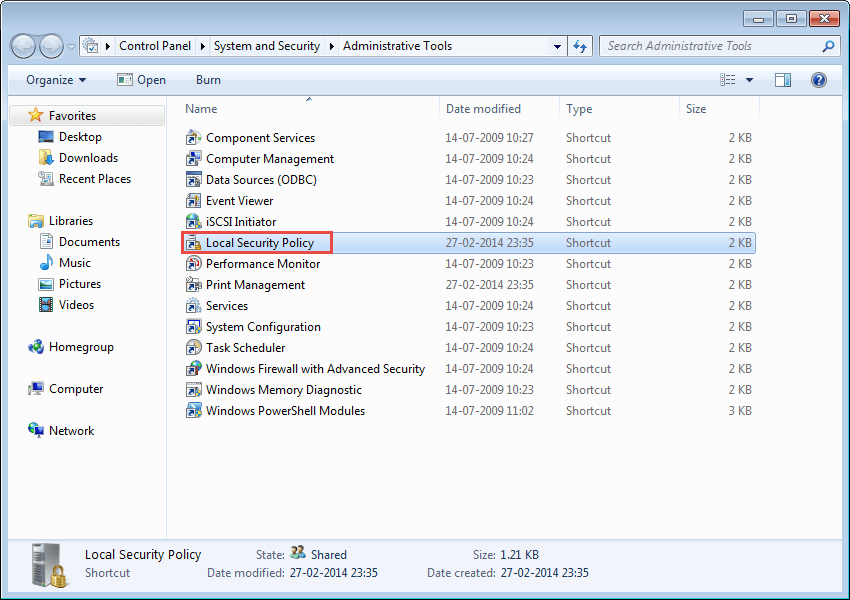Image resolution: width=850 pixels, height=600 pixels.
Task: Open the change-your-view dropdown
Action: [x=748, y=79]
